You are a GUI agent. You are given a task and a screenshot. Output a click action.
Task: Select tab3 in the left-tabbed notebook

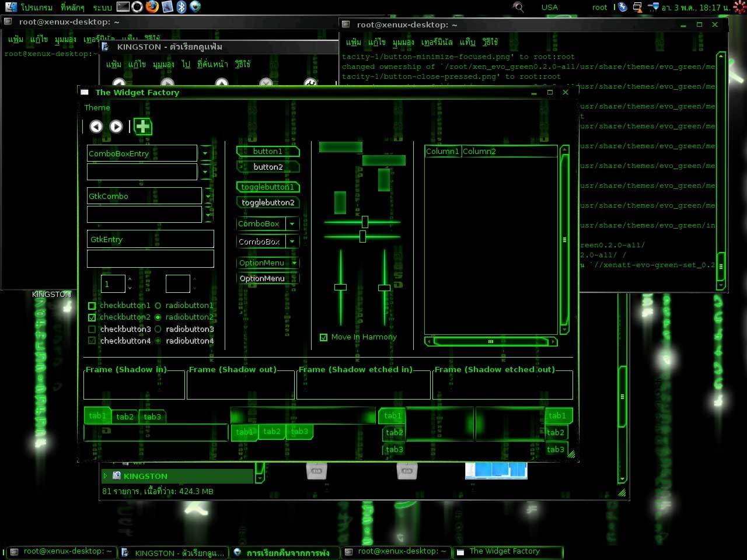point(394,449)
